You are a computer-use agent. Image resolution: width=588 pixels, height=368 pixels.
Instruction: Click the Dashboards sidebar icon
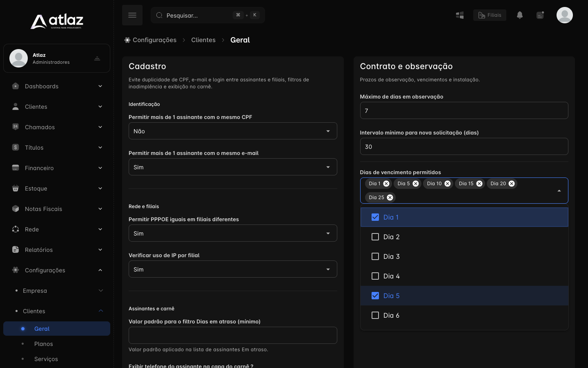pyautogui.click(x=16, y=86)
